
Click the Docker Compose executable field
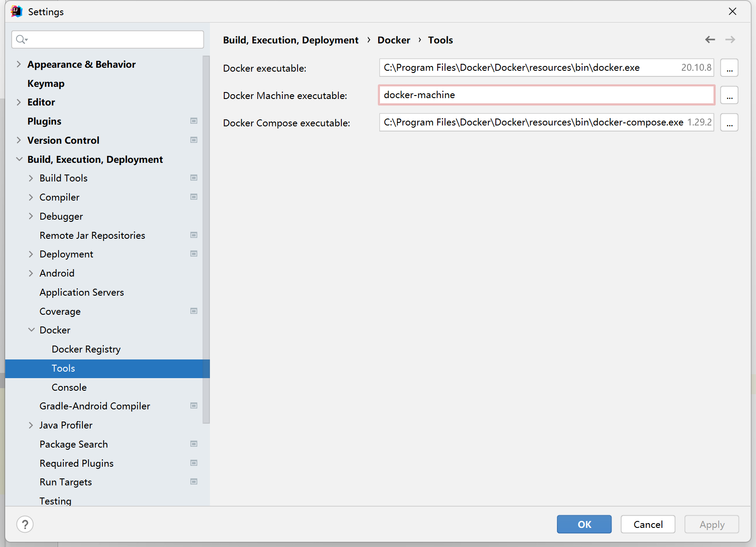coord(547,122)
